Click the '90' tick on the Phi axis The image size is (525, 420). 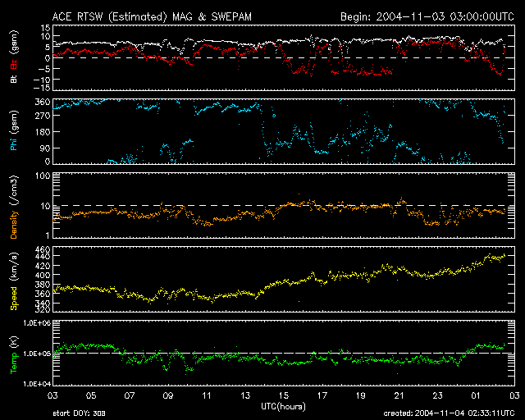(46, 148)
